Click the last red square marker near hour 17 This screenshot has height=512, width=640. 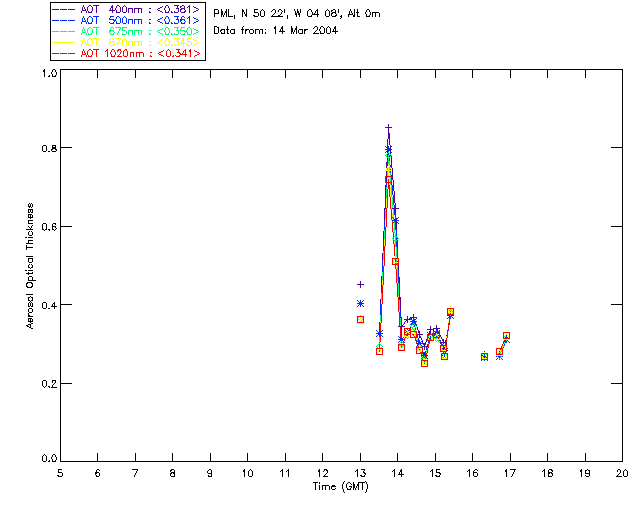pyautogui.click(x=507, y=336)
